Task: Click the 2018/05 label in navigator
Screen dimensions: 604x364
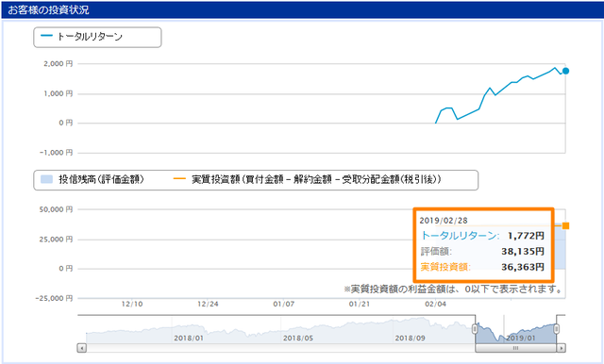Action: [298, 339]
